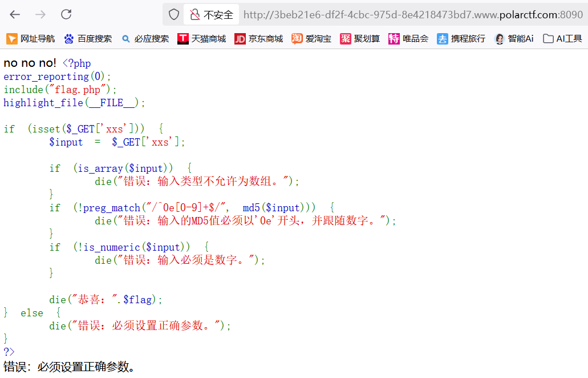Open the 必应搜索 bookmark

click(x=145, y=39)
